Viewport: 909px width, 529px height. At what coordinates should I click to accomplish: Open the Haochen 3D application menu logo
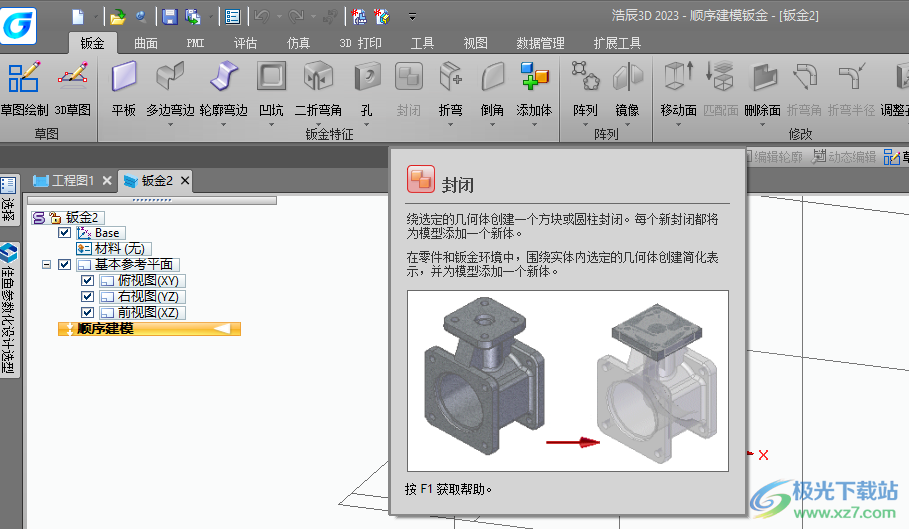[18, 25]
